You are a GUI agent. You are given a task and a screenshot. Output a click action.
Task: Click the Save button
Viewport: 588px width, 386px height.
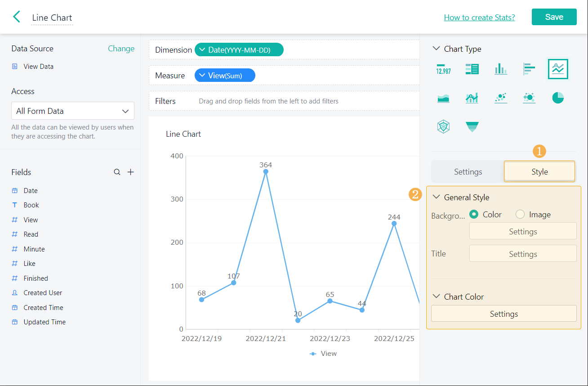click(x=554, y=17)
